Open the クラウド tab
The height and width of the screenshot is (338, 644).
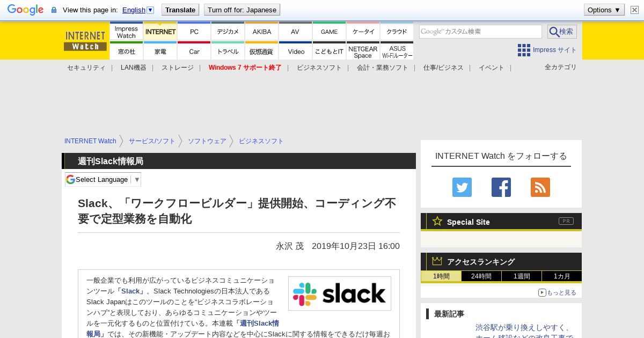[x=397, y=32]
